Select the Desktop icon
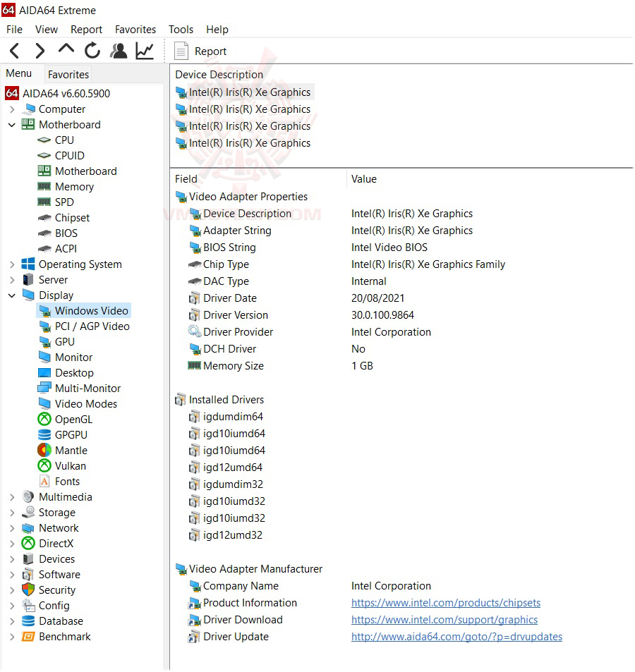Viewport: 635px width, 672px height. click(44, 373)
